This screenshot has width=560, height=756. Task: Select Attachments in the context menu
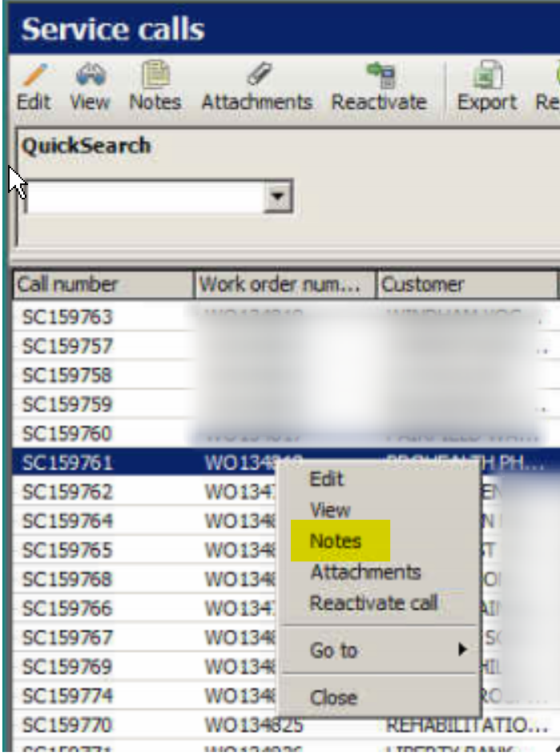(365, 573)
